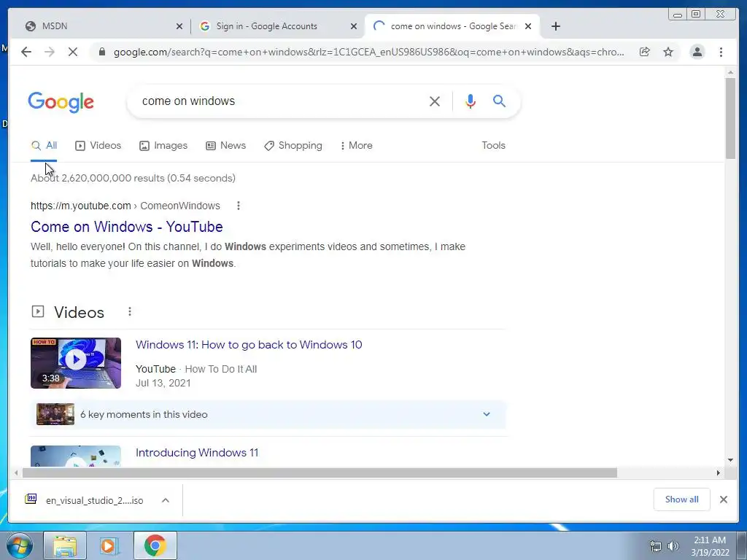Select the News search filter
Screen dimensions: 747x560
click(226, 145)
